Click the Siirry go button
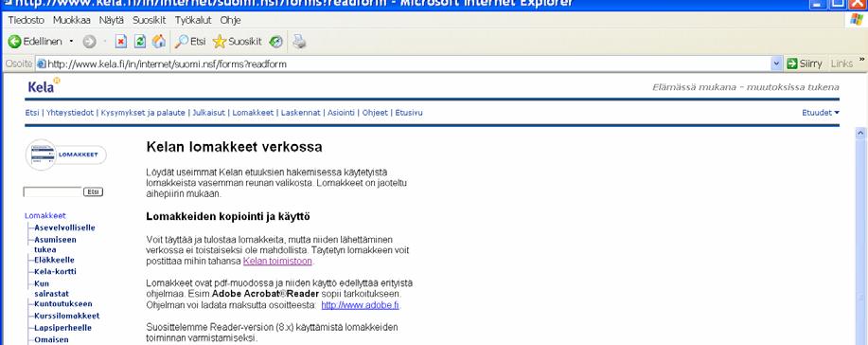The image size is (868, 345). 805,64
